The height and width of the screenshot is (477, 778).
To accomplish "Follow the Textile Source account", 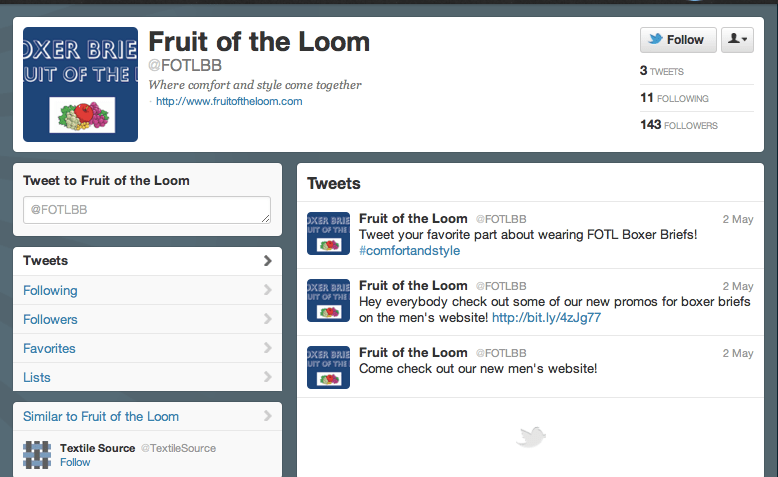I will click(75, 463).
